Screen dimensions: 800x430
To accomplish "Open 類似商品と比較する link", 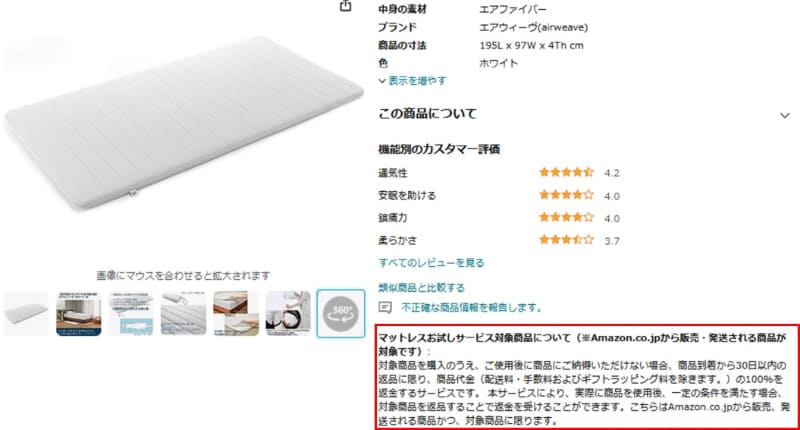I will tap(421, 288).
